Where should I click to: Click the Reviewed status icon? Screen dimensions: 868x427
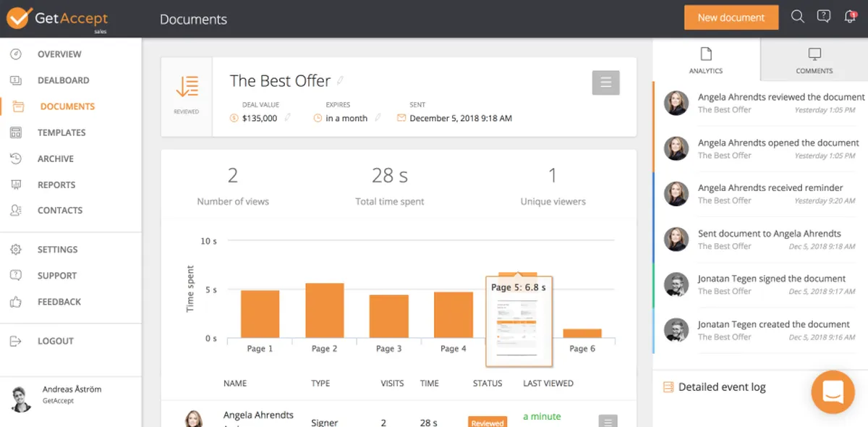coord(187,87)
